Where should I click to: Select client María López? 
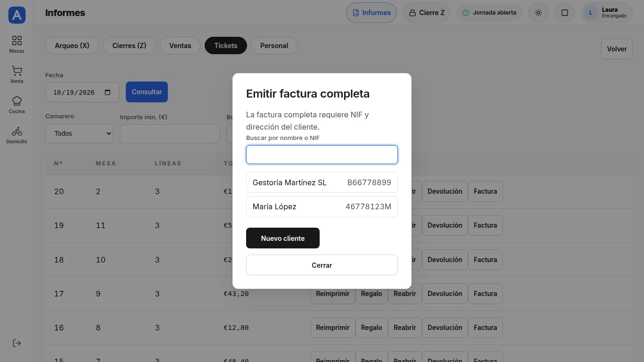click(x=322, y=206)
